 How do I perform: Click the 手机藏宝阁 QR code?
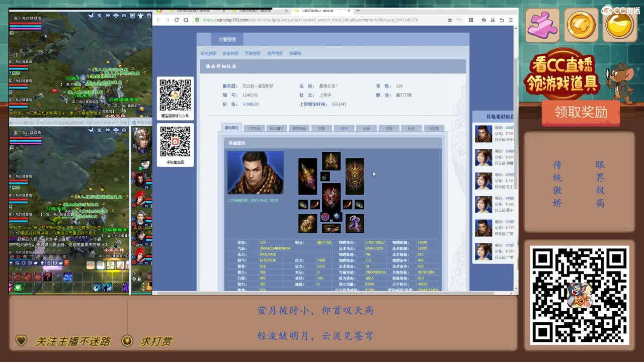point(175,142)
